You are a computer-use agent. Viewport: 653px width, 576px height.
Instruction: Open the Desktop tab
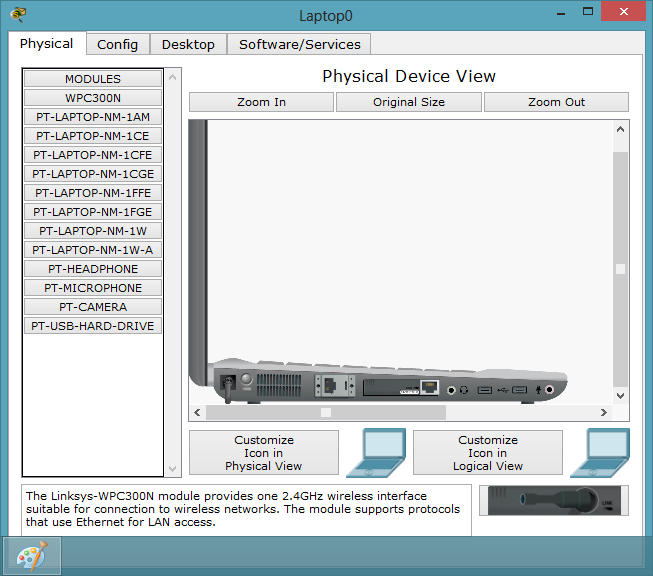click(x=188, y=44)
